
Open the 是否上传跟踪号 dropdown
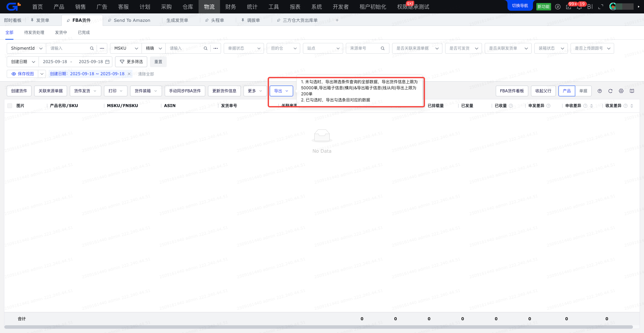592,48
